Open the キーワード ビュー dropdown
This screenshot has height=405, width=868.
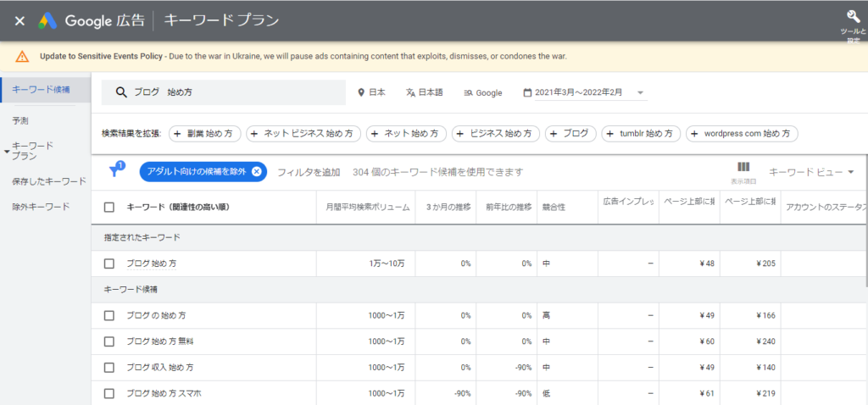[811, 172]
